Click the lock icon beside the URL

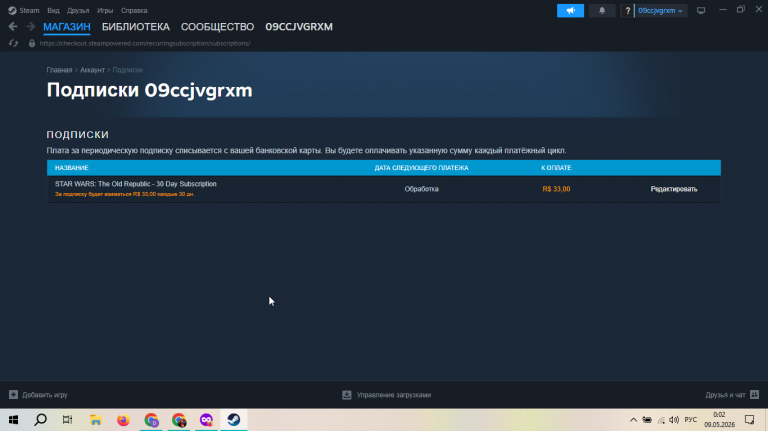pyautogui.click(x=32, y=43)
